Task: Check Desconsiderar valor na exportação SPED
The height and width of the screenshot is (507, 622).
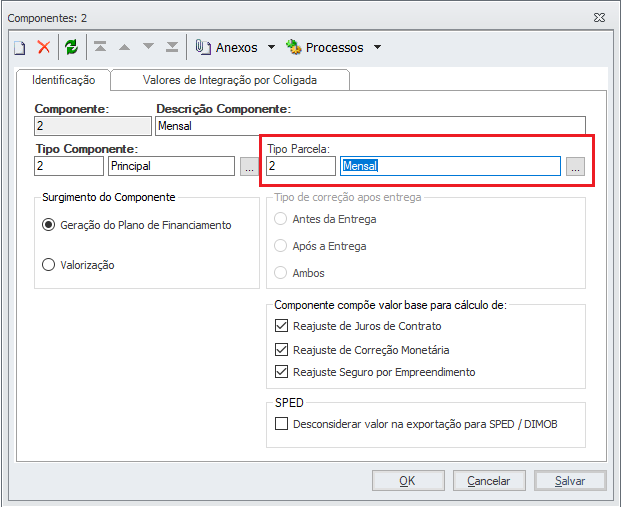Action: (281, 424)
